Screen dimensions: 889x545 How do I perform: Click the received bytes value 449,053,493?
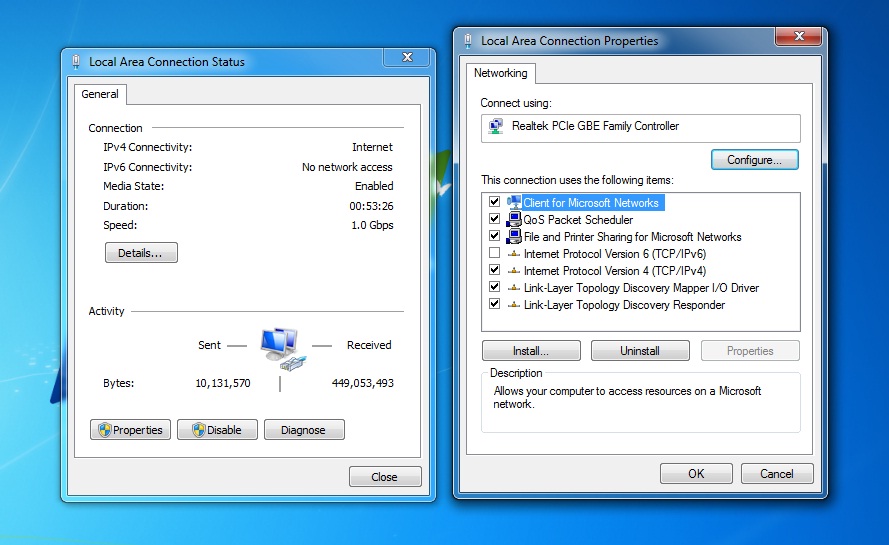click(x=363, y=383)
